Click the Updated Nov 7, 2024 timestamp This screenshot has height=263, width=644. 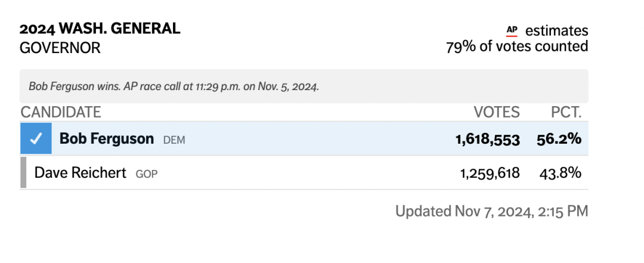click(491, 211)
